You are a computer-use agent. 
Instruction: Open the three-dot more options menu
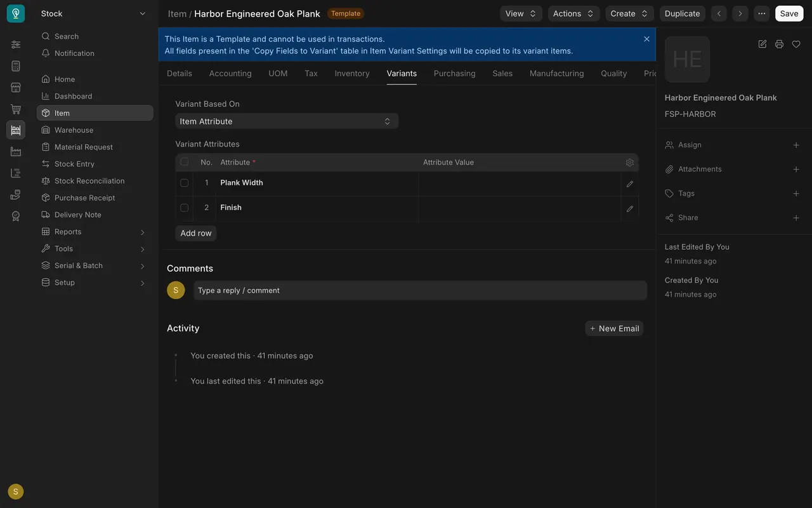(x=762, y=13)
